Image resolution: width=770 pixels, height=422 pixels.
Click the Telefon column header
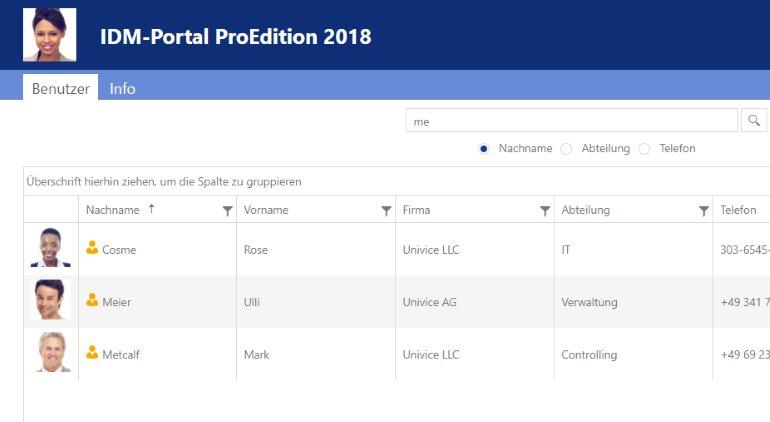(x=738, y=210)
